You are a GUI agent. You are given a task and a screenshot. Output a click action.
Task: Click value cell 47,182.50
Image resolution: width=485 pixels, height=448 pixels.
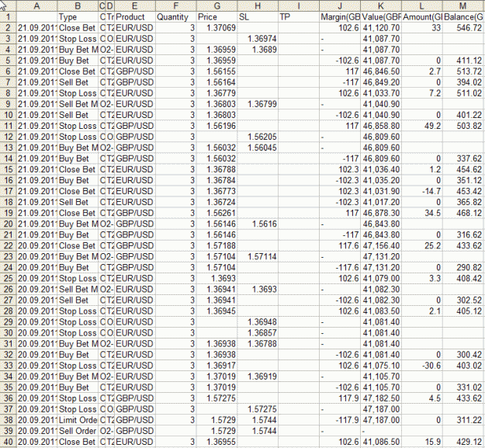click(x=381, y=398)
